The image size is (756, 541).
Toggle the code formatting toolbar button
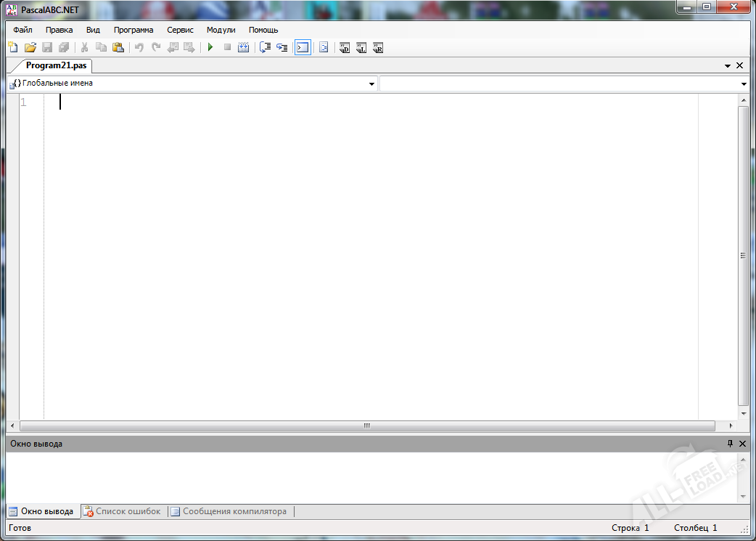coord(324,47)
